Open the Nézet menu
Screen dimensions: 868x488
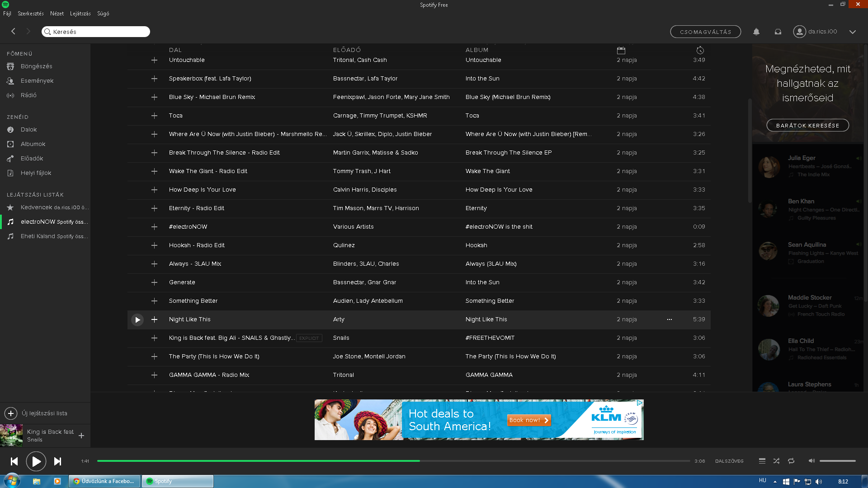pyautogui.click(x=57, y=14)
